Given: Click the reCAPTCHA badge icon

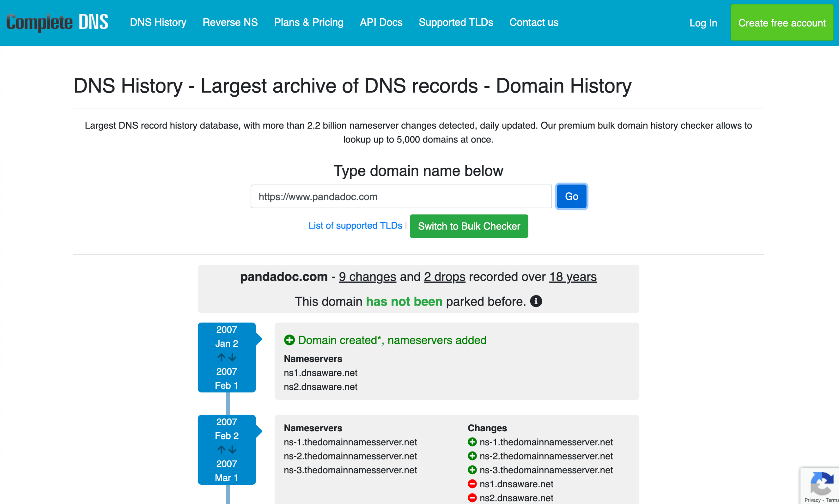Looking at the screenshot, I should (x=822, y=484).
